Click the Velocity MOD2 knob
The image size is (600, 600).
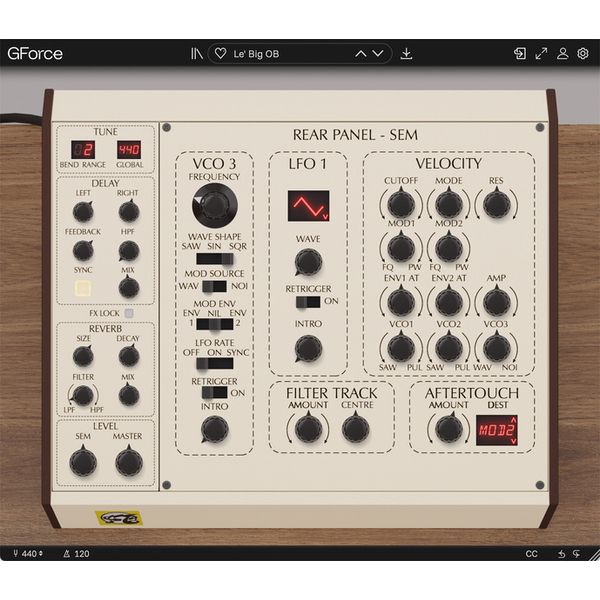pos(449,247)
